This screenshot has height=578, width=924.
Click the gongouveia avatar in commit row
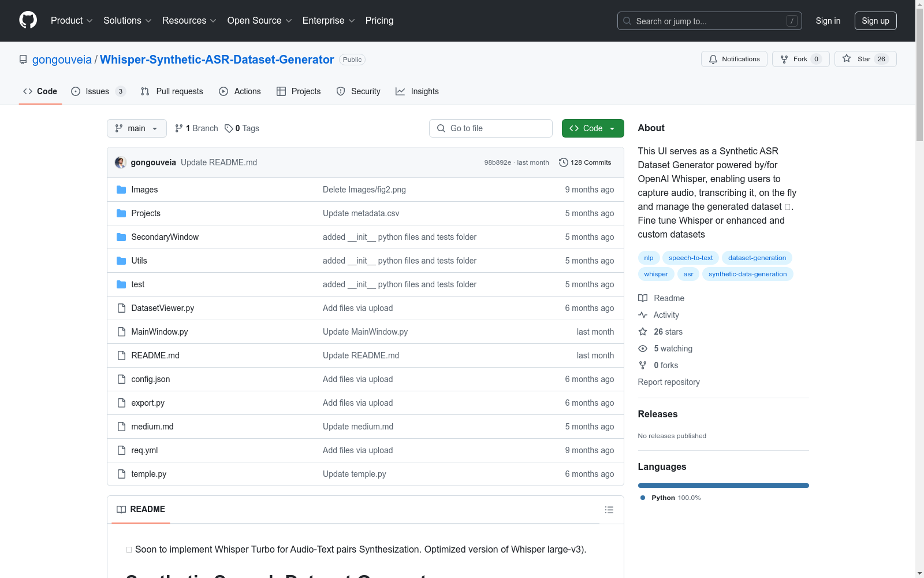(121, 162)
